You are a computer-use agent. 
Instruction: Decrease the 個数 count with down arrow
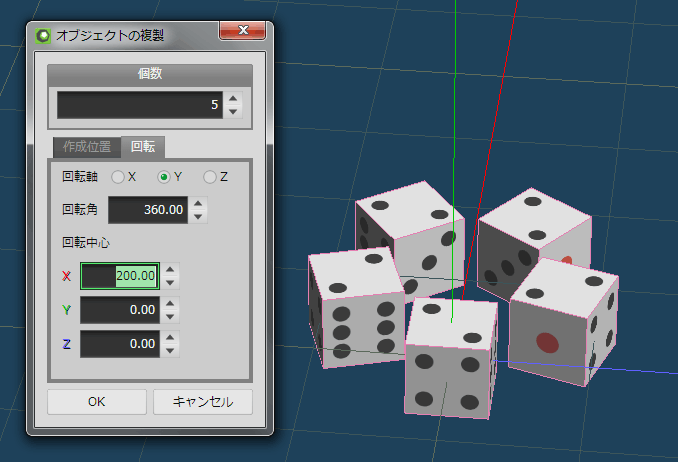point(233,112)
